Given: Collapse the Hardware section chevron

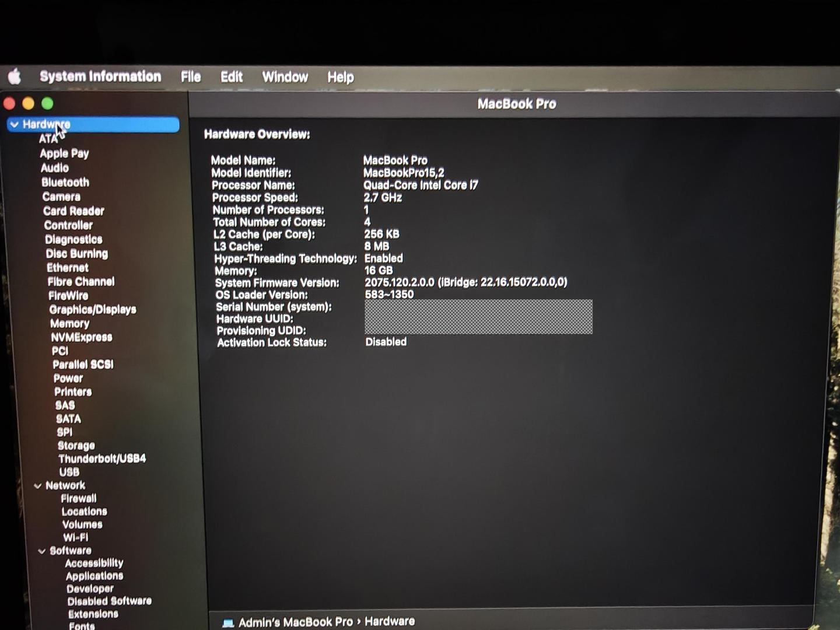Looking at the screenshot, I should pos(15,124).
